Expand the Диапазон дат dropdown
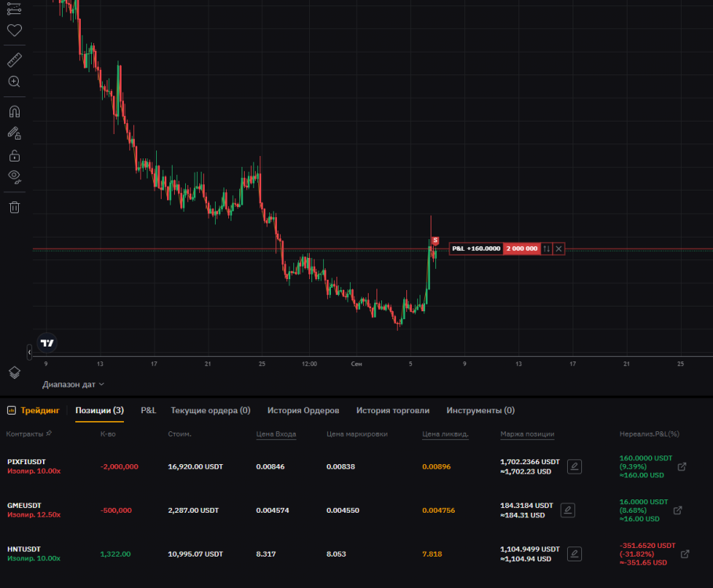The height and width of the screenshot is (588, 713). pyautogui.click(x=74, y=384)
